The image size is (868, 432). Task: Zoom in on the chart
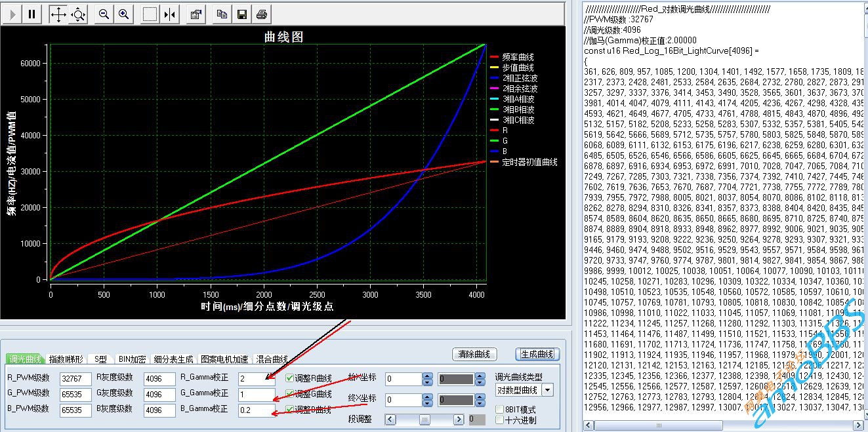click(x=123, y=14)
